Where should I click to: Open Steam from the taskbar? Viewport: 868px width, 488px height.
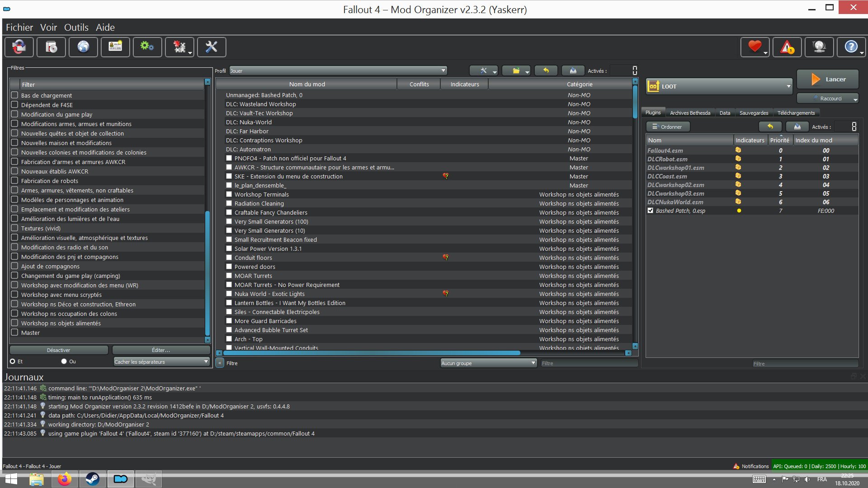click(x=92, y=479)
